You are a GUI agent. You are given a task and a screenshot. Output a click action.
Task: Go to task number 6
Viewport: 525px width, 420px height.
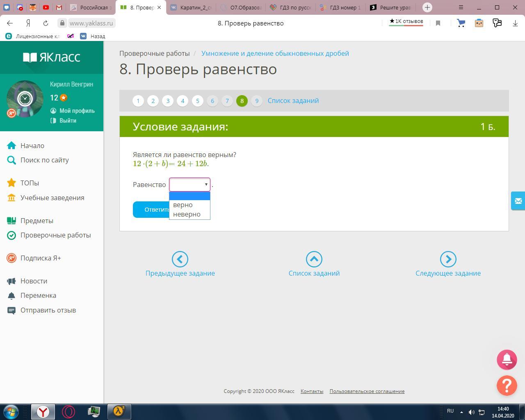tap(212, 101)
